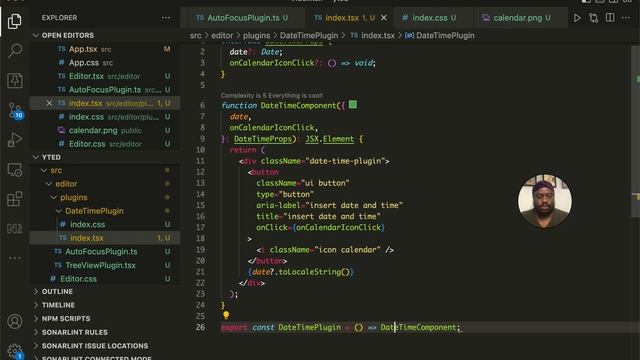Open the Remote Explorer icon
640x360 pixels.
(15, 170)
